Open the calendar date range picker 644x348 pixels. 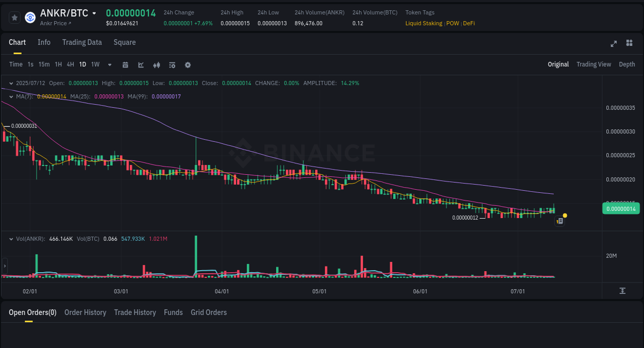point(125,64)
